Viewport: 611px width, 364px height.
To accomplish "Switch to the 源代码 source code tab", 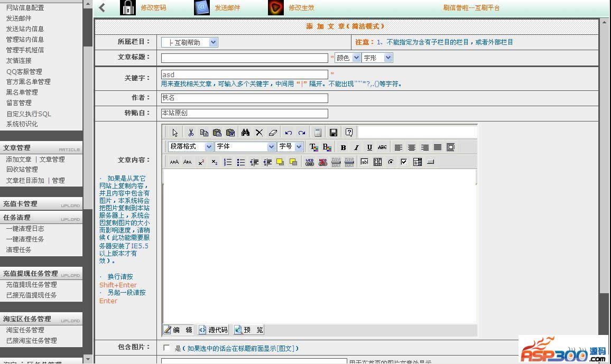I will click(x=213, y=330).
